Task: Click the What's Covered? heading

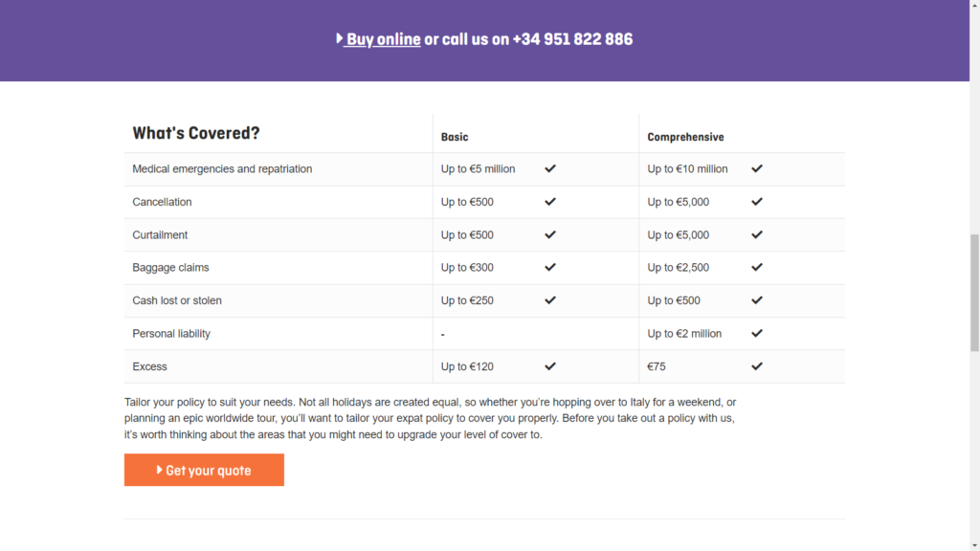Action: (x=195, y=133)
